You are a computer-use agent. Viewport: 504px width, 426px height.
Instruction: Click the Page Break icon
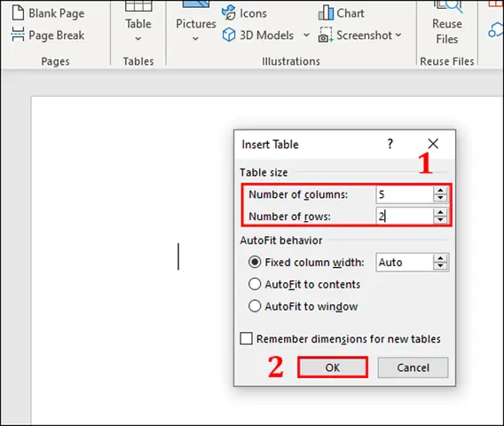[18, 35]
